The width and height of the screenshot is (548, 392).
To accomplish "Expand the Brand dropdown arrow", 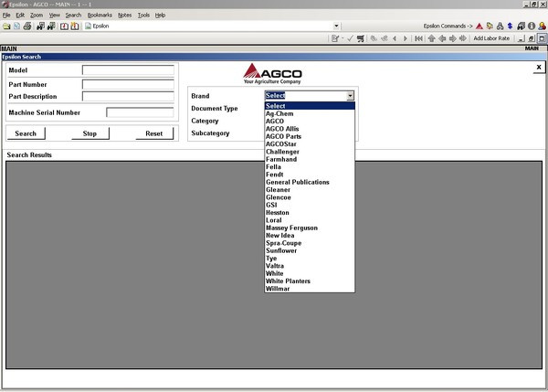I will coord(350,95).
